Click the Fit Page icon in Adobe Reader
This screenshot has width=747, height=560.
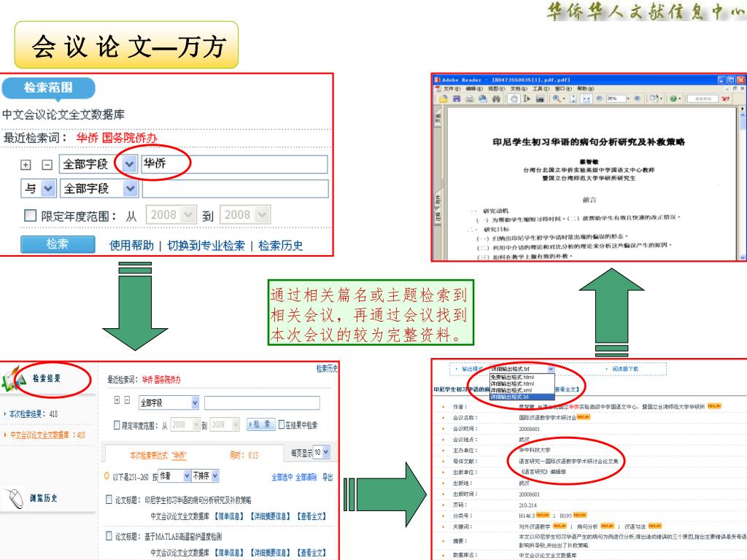pos(573,98)
